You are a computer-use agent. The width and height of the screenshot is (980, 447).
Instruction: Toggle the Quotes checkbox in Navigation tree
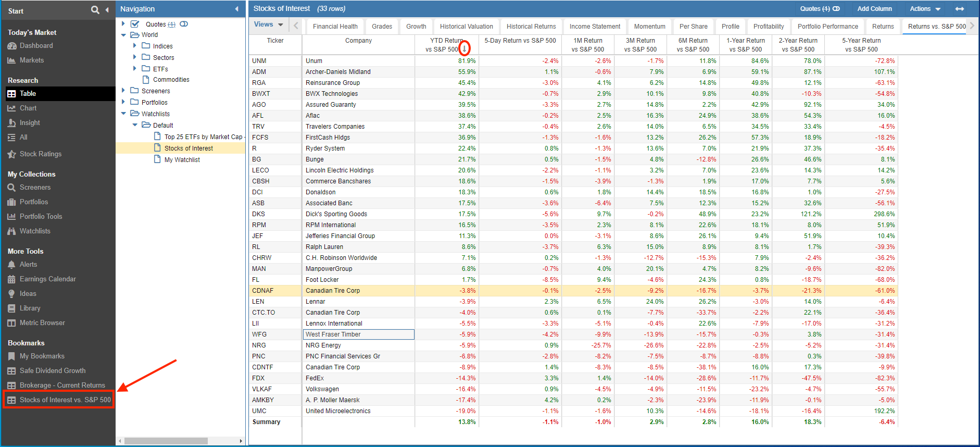135,24
